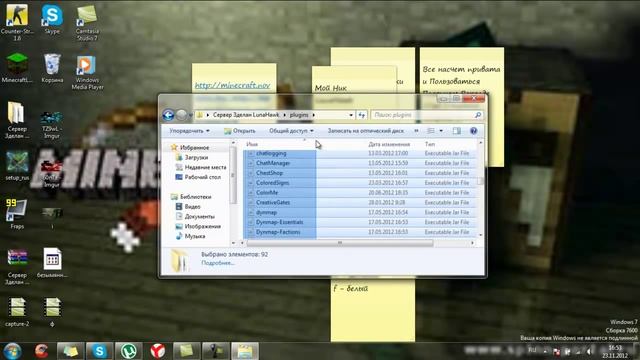Screen dimensions: 640x360
Task: Open view options dropdown arrow
Action: click(x=441, y=131)
